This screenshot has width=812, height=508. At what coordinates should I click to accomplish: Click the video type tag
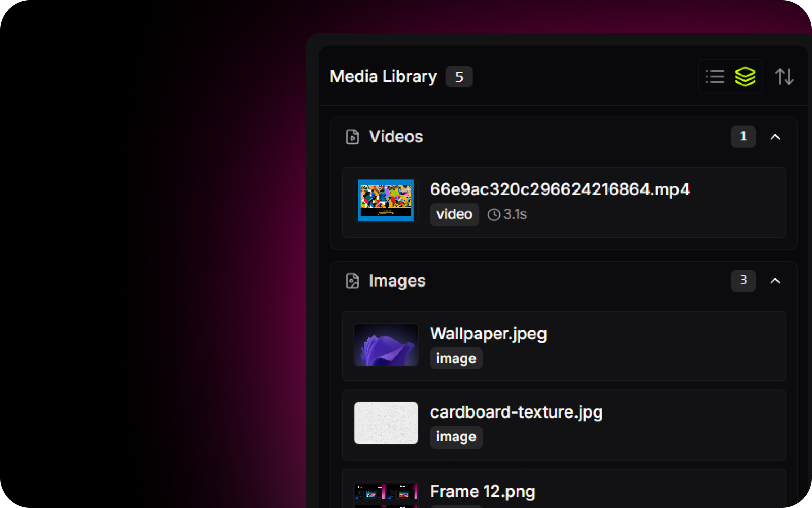click(x=454, y=214)
